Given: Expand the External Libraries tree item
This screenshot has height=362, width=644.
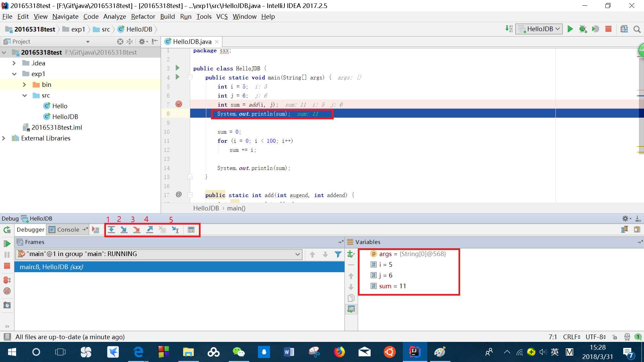Looking at the screenshot, I should pos(4,138).
